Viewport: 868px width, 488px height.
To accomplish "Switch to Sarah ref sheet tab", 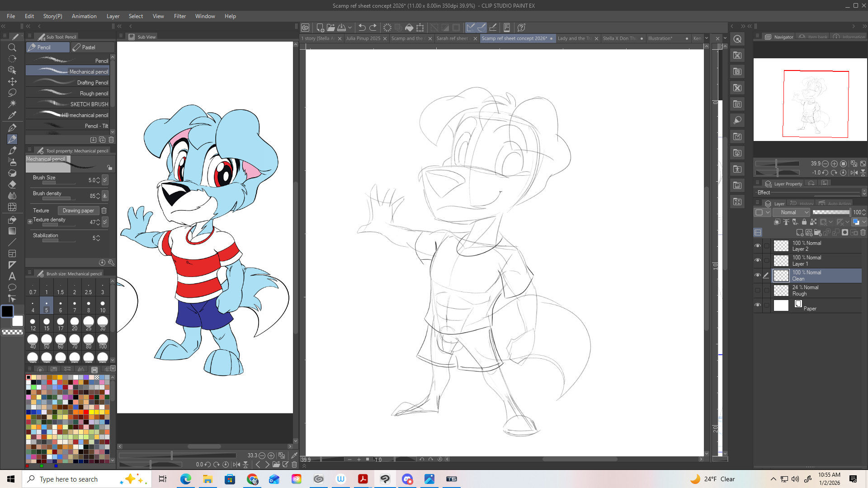I will pos(453,38).
